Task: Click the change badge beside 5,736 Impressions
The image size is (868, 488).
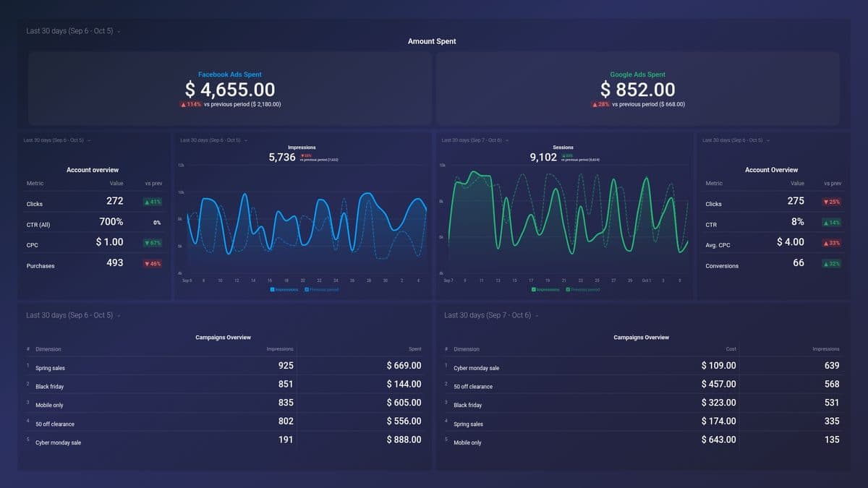Action: (306, 155)
